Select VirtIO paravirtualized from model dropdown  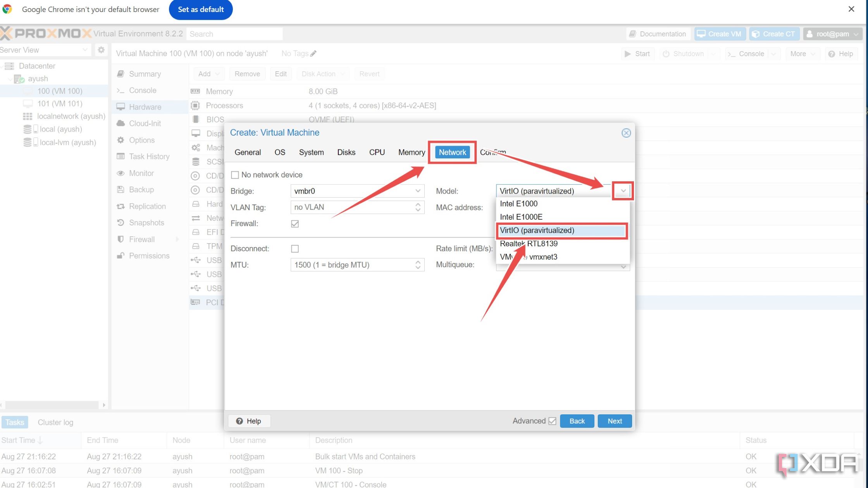[x=561, y=230]
